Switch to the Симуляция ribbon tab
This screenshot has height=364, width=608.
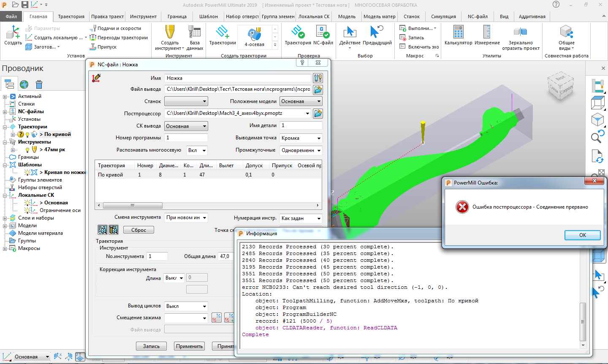(x=443, y=16)
